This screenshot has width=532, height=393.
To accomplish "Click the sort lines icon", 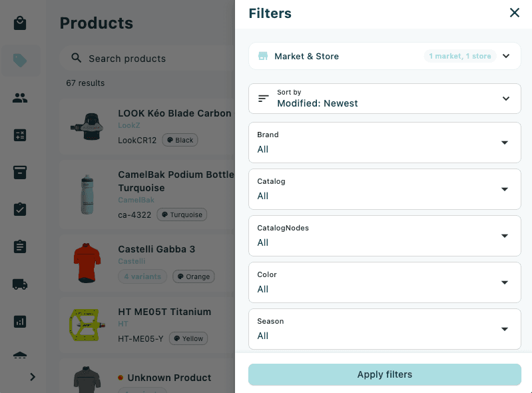I will tap(263, 99).
